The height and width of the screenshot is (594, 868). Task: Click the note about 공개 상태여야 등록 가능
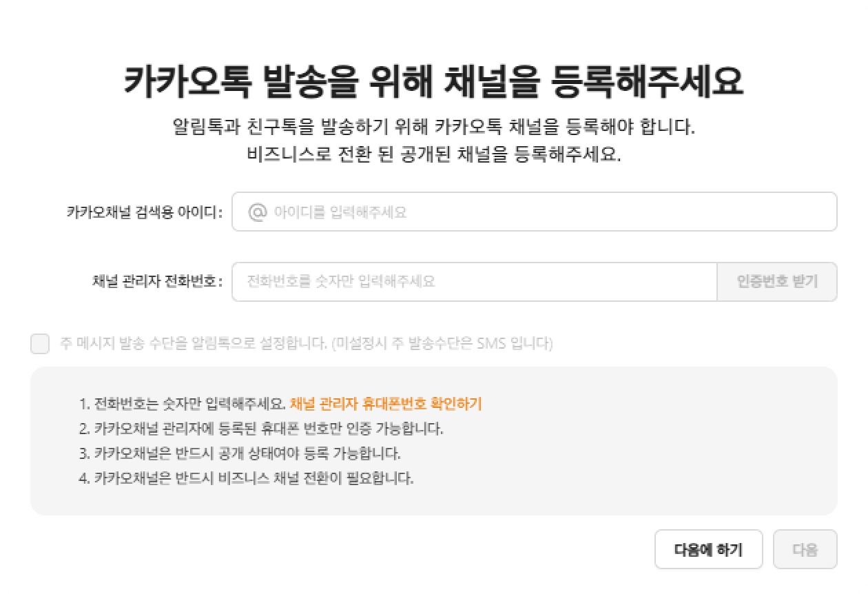pyautogui.click(x=240, y=453)
